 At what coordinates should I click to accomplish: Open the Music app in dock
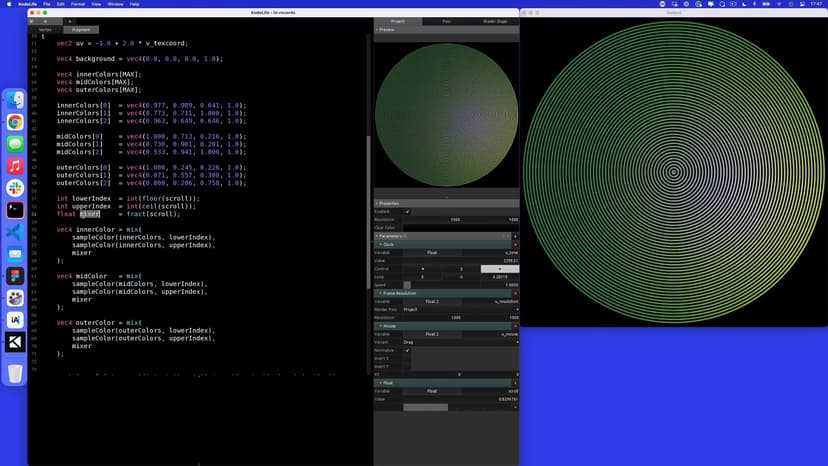pos(15,166)
